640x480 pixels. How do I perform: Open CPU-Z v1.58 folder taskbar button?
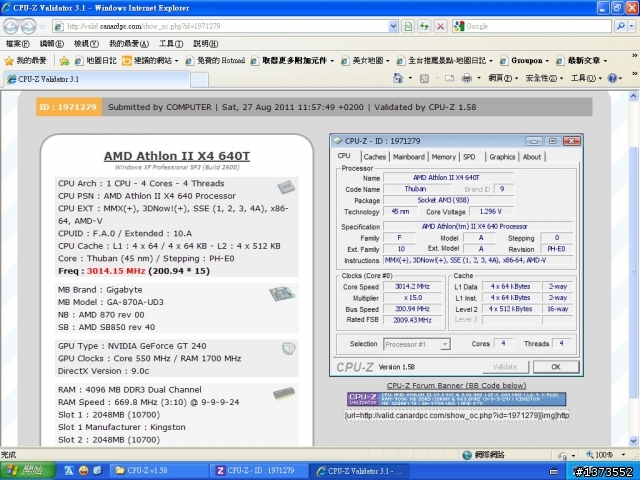tap(159, 471)
